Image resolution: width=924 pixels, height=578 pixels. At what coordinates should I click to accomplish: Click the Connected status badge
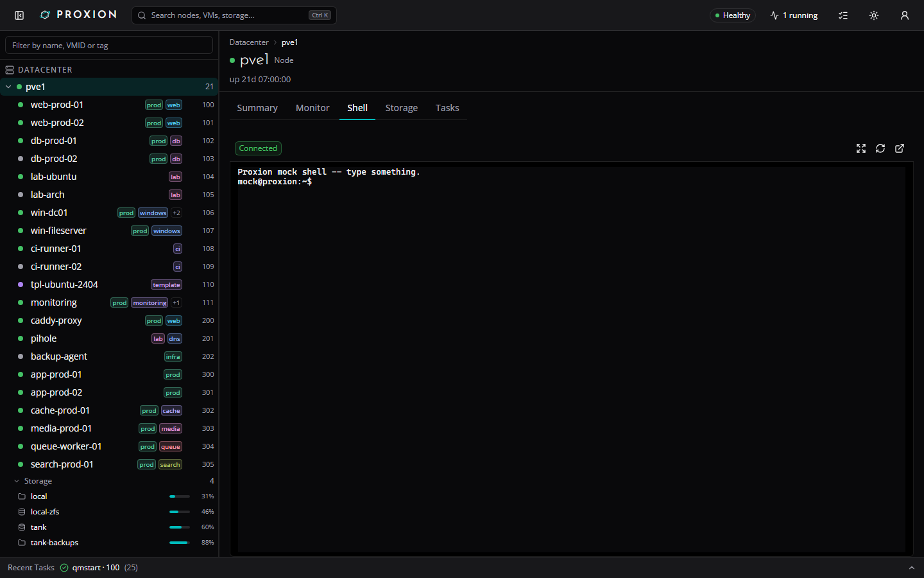pos(258,148)
